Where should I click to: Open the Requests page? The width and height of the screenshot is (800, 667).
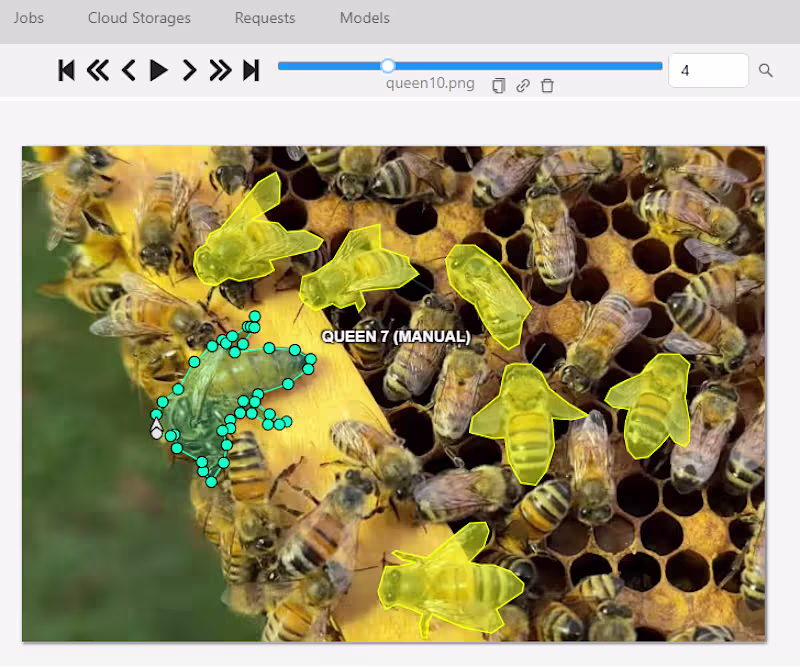point(264,18)
